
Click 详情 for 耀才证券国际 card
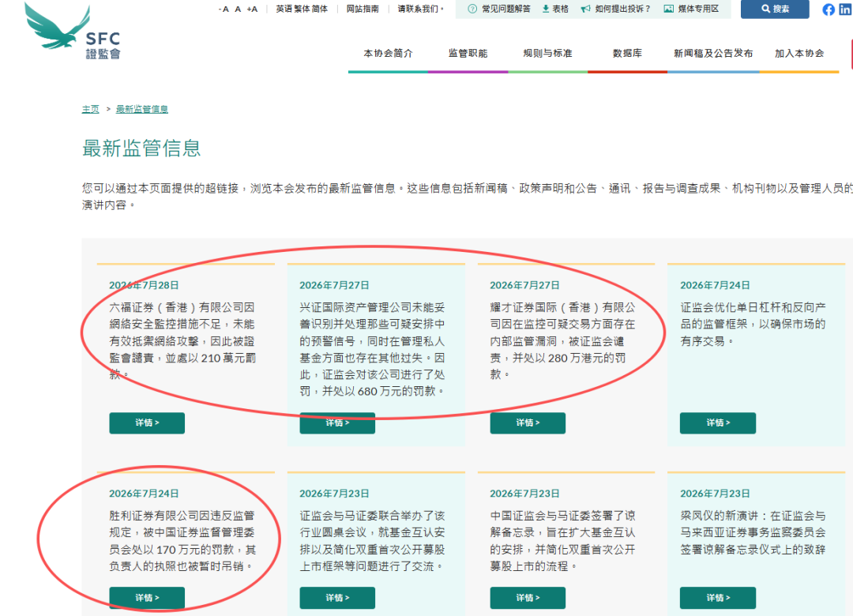pyautogui.click(x=528, y=423)
